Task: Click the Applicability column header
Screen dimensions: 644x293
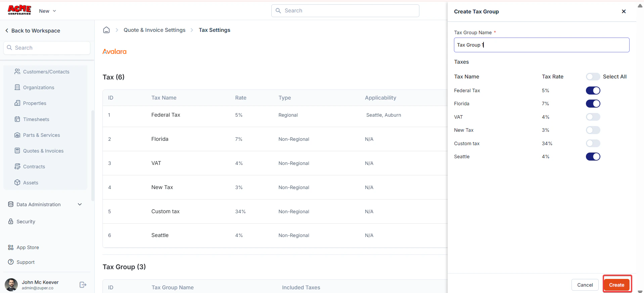Action: click(x=380, y=98)
